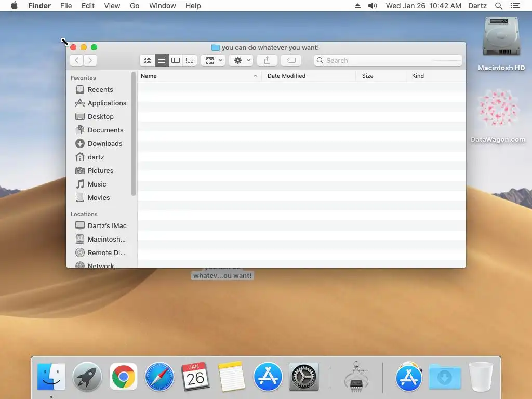Open the App Store download stack in Dock
532x399 pixels.
pos(409,377)
